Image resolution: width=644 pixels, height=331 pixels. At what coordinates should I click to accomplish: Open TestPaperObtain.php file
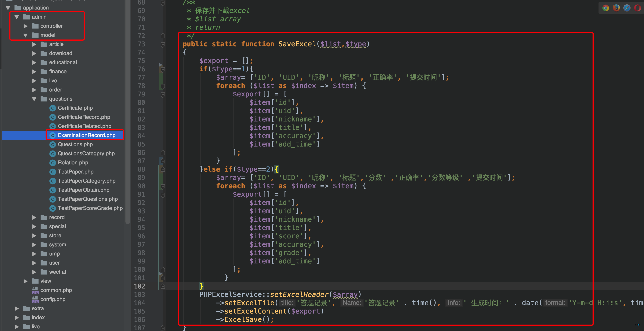point(84,190)
